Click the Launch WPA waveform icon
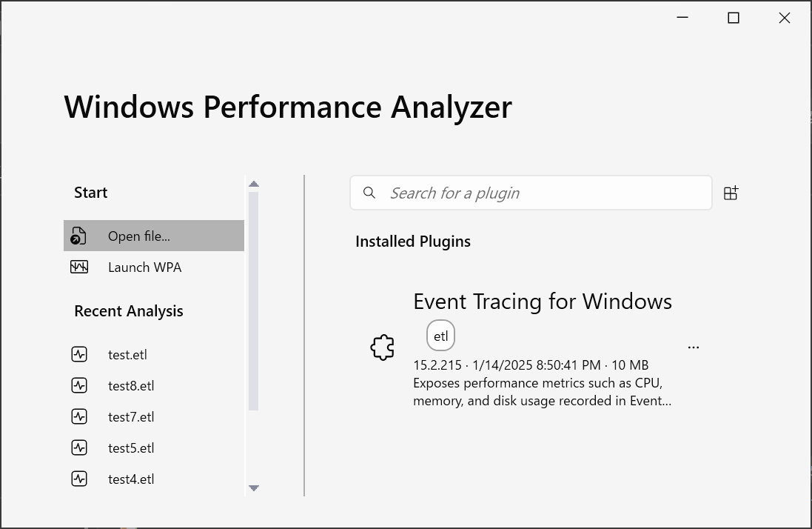The width and height of the screenshot is (812, 529). click(x=78, y=267)
